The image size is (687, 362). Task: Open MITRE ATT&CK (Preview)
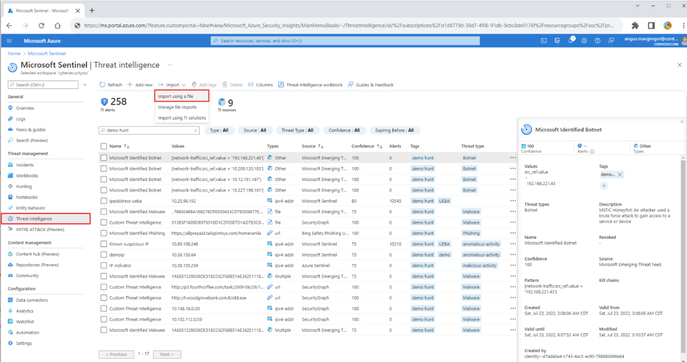[x=40, y=229]
